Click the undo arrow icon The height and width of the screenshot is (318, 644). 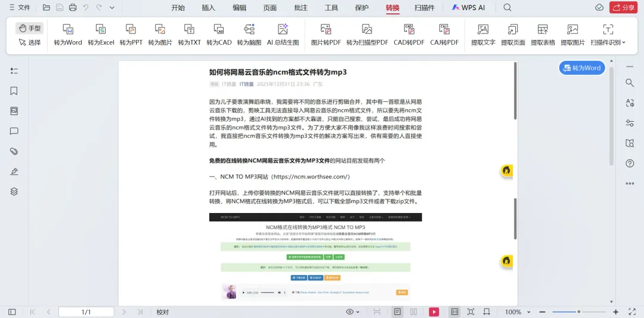(x=85, y=7)
